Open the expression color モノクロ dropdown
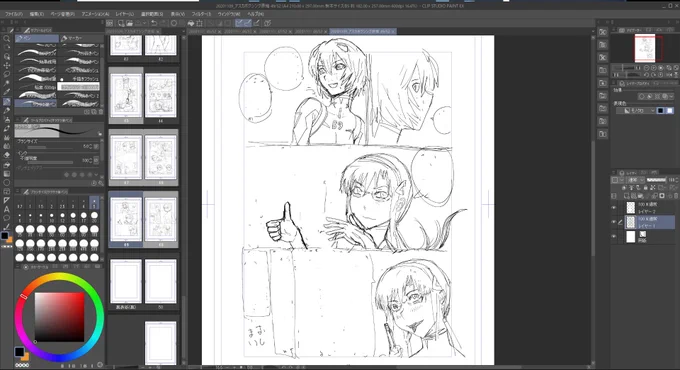 click(635, 111)
